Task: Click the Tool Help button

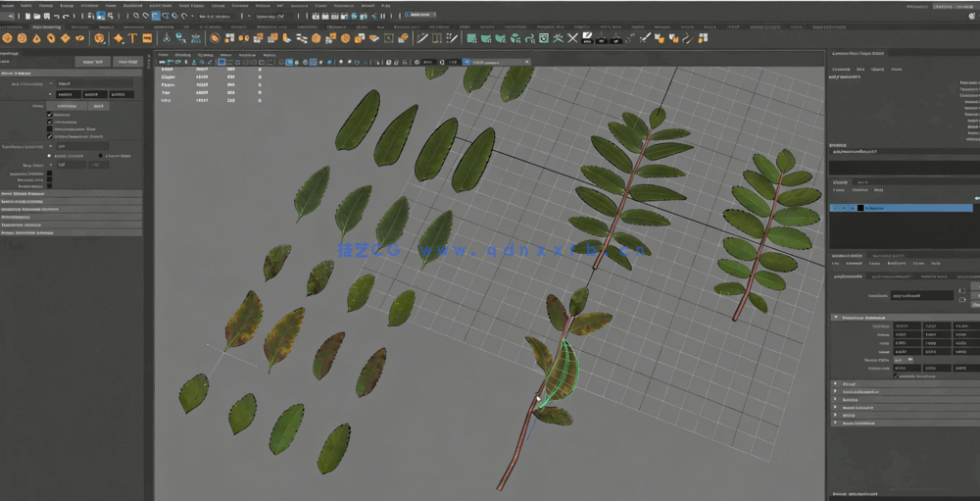Action: [x=127, y=61]
